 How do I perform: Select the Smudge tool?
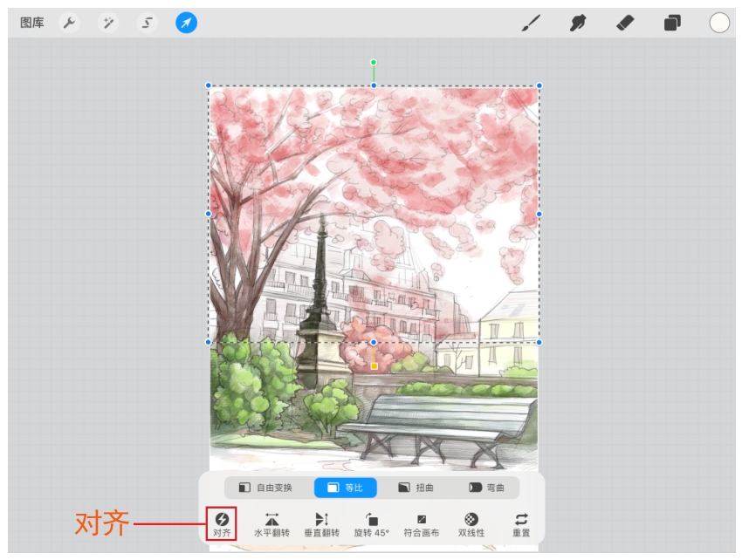click(578, 23)
